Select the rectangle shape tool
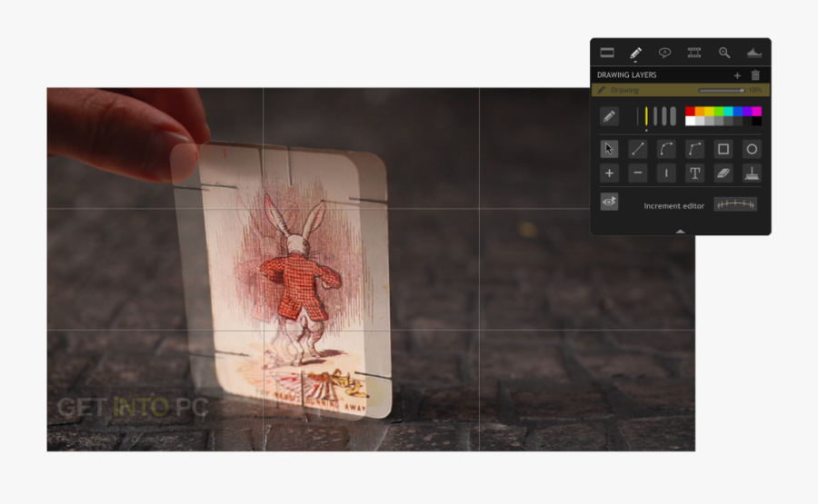Screen dimensions: 818x504 pos(723,149)
